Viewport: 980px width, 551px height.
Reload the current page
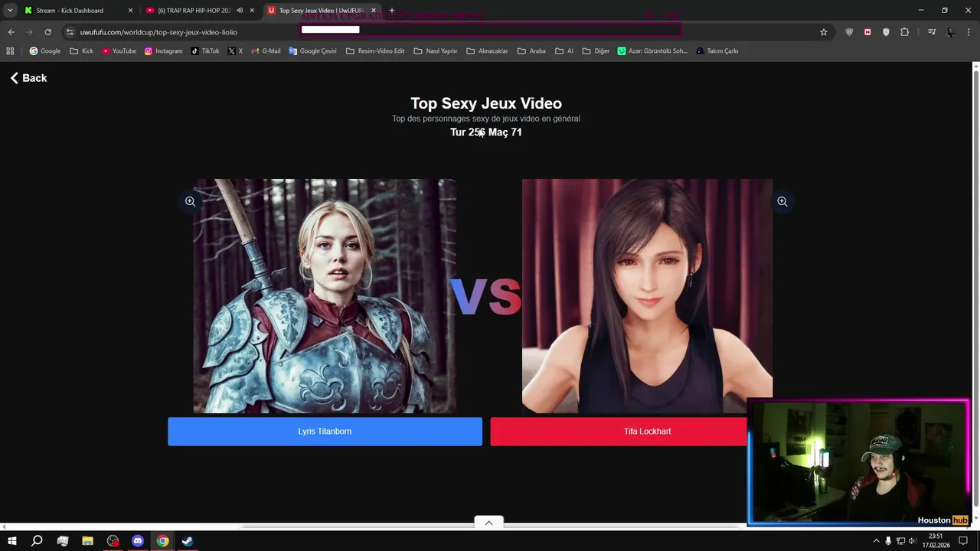point(47,32)
